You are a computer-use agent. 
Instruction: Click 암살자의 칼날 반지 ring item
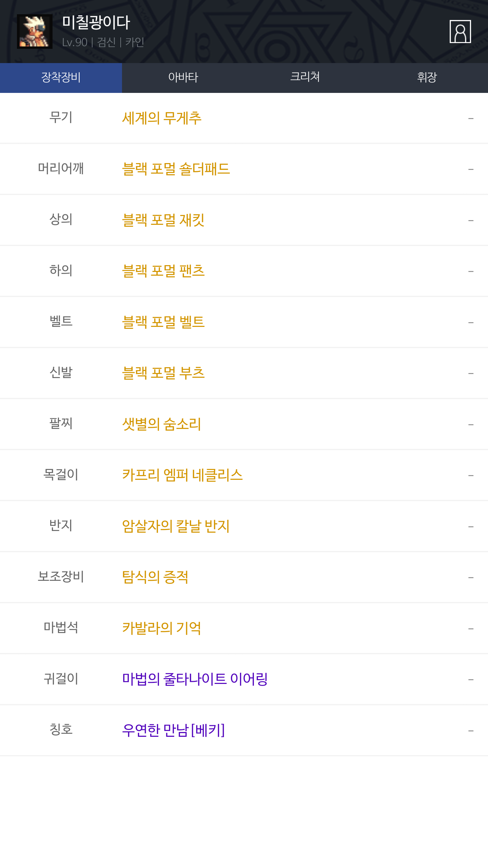(x=176, y=526)
